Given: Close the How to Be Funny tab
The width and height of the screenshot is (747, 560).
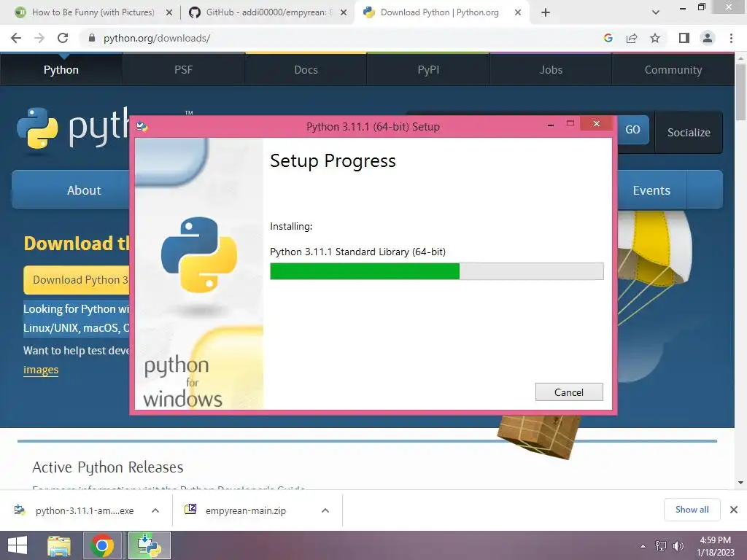Looking at the screenshot, I should click(169, 12).
